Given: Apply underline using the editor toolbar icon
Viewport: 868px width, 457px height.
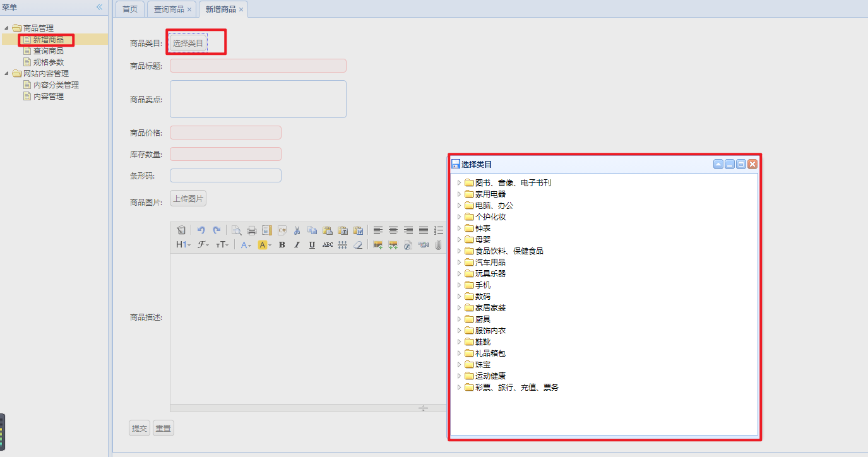Looking at the screenshot, I should pyautogui.click(x=312, y=245).
